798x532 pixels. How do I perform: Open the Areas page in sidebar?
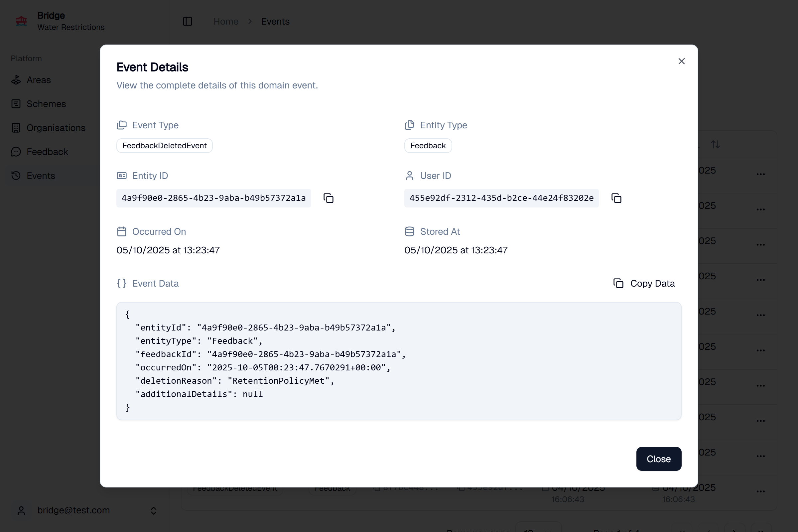pos(39,80)
